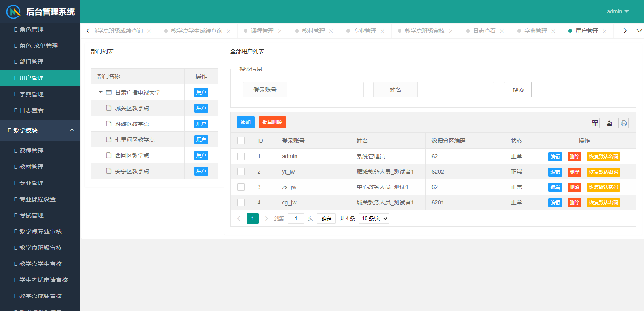The height and width of the screenshot is (311, 644).
Task: Switch to the 教材管理 tab
Action: pyautogui.click(x=314, y=31)
